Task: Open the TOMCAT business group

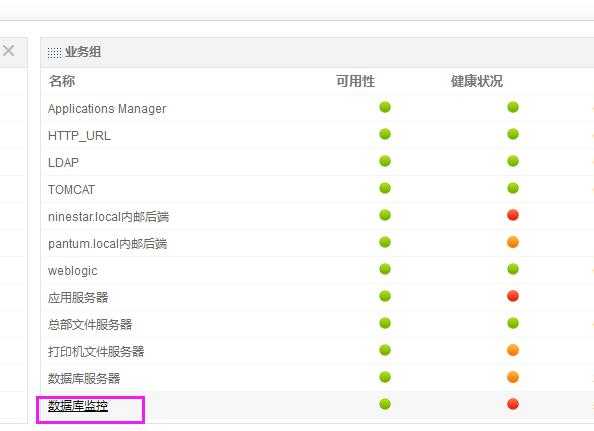Action: tap(71, 189)
